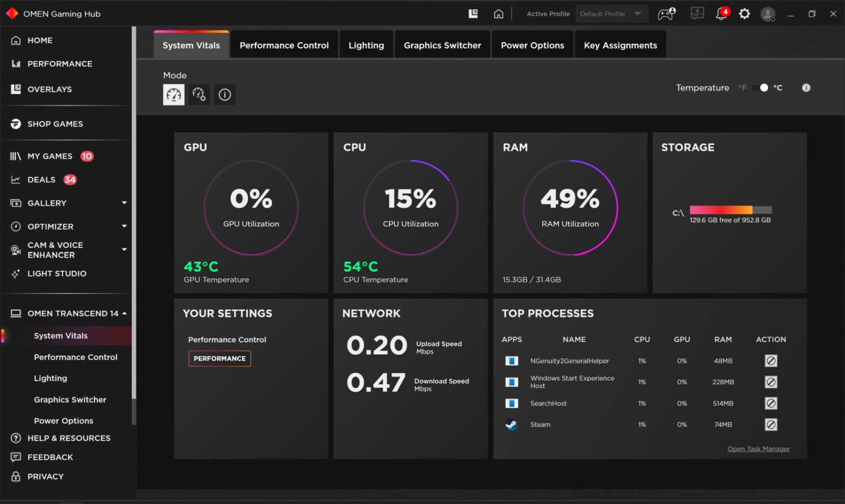The height and width of the screenshot is (504, 845).
Task: Open notifications bell with 4 alerts
Action: [722, 14]
